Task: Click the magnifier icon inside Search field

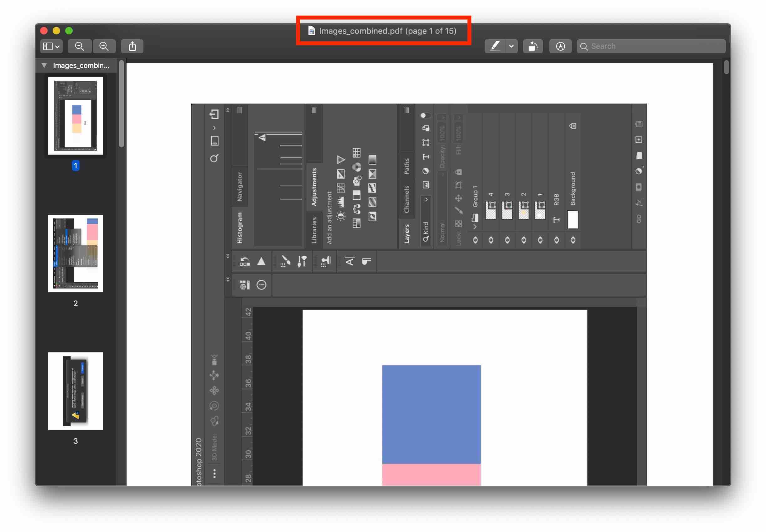Action: pos(584,46)
